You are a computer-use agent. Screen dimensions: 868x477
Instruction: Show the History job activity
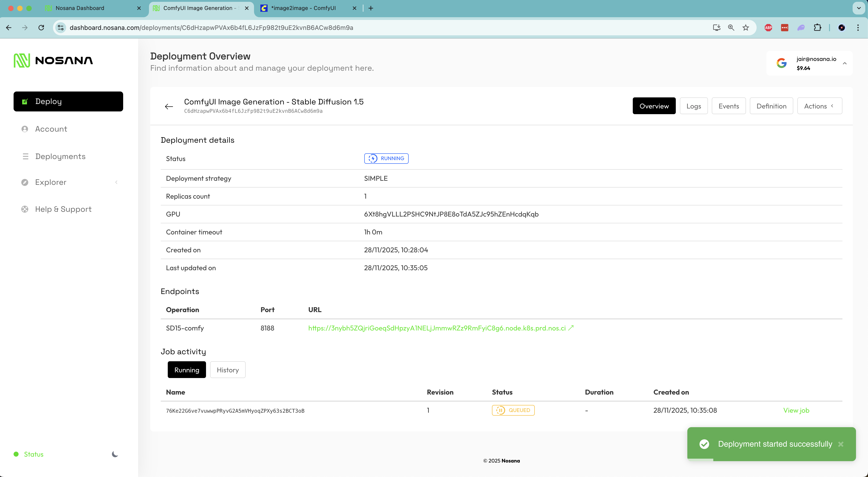[x=228, y=370]
